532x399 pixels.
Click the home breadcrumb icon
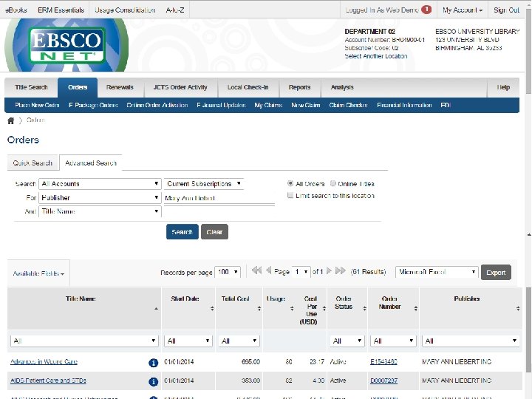(x=11, y=120)
